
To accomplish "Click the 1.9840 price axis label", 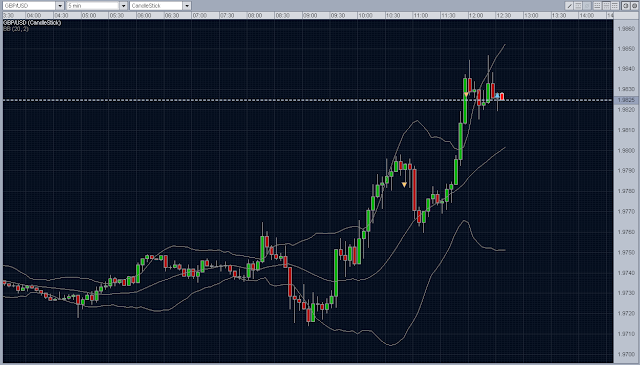I will [x=626, y=69].
